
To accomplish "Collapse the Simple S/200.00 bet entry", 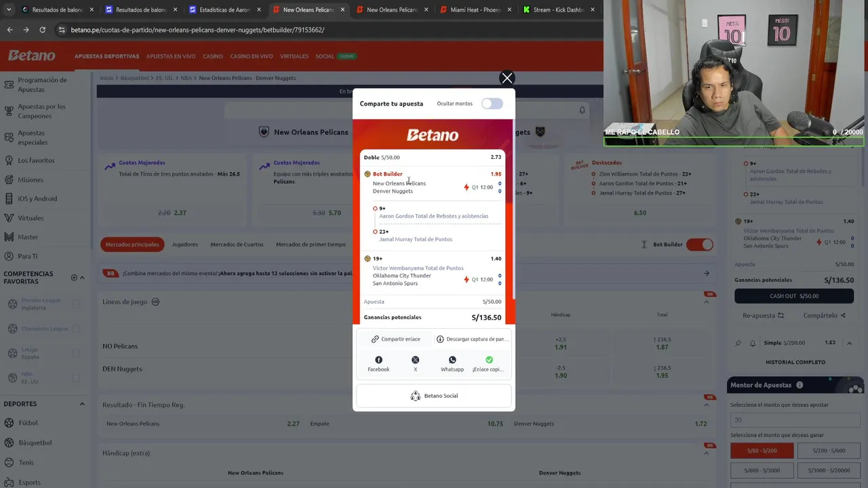I will (849, 343).
